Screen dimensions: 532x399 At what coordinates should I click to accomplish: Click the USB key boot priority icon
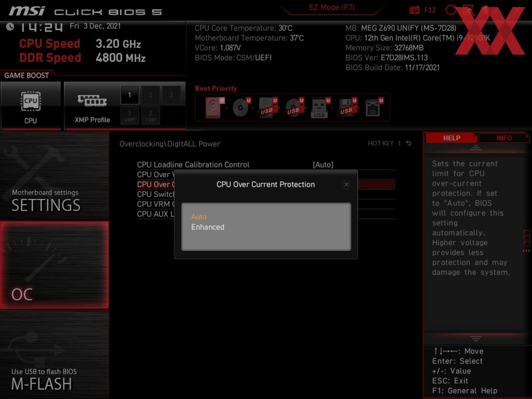click(x=320, y=108)
